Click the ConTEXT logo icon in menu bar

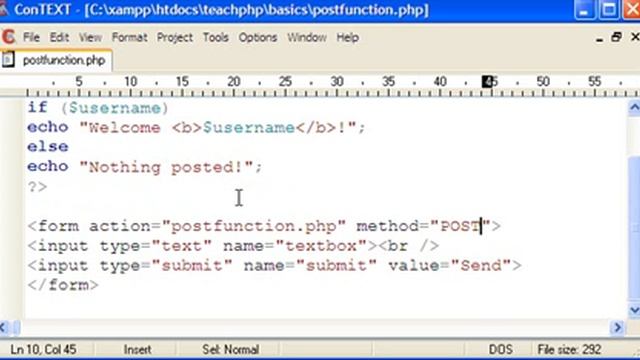9,37
